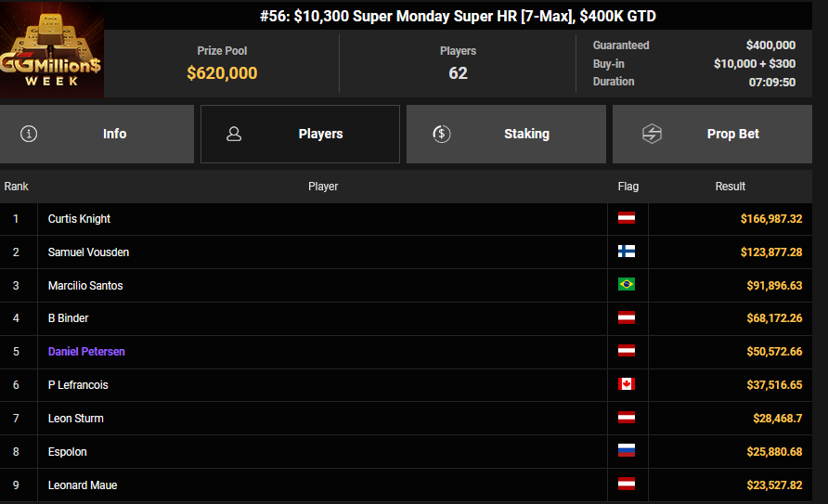Click the Player column header
This screenshot has height=504, width=828.
[x=322, y=187]
